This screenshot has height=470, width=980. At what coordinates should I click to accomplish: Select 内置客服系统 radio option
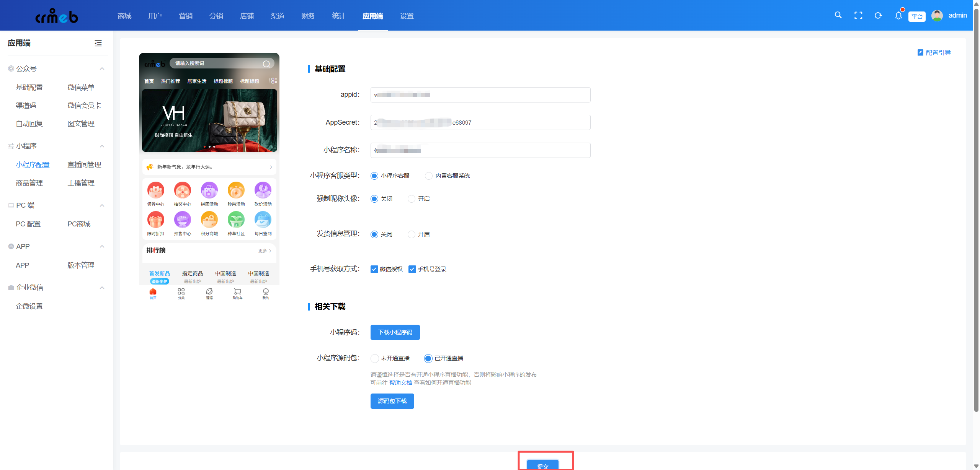429,176
